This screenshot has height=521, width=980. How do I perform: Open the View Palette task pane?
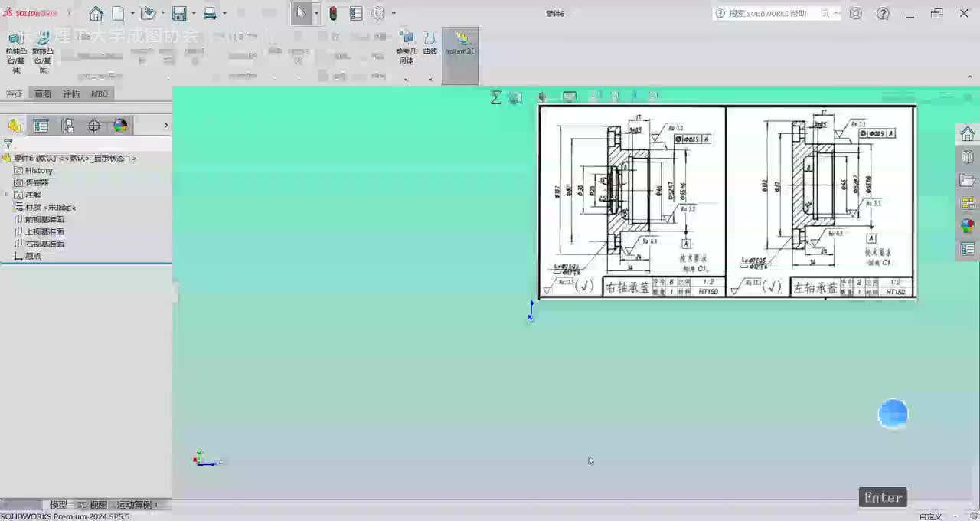968,203
